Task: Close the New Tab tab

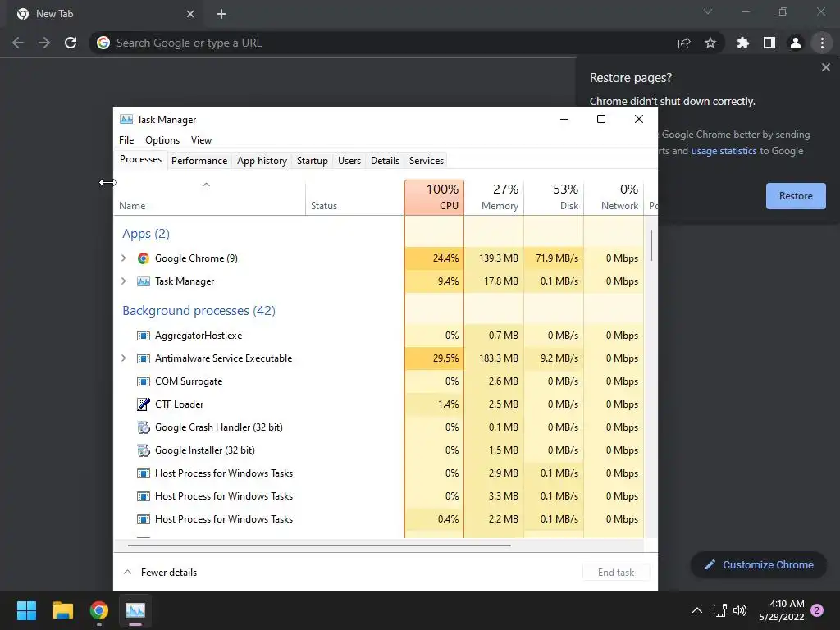Action: 190,14
